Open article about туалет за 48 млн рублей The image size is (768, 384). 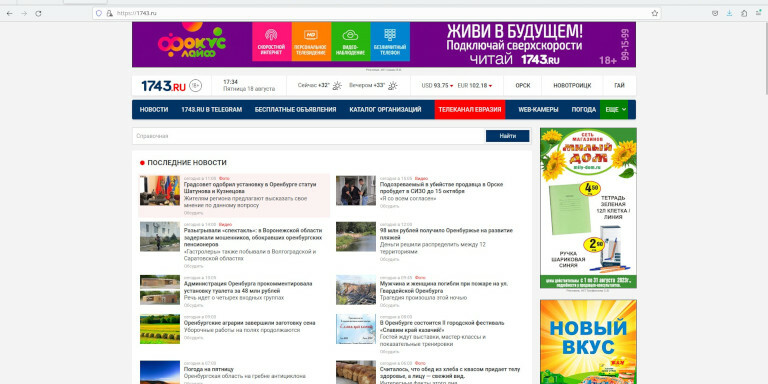(248, 287)
